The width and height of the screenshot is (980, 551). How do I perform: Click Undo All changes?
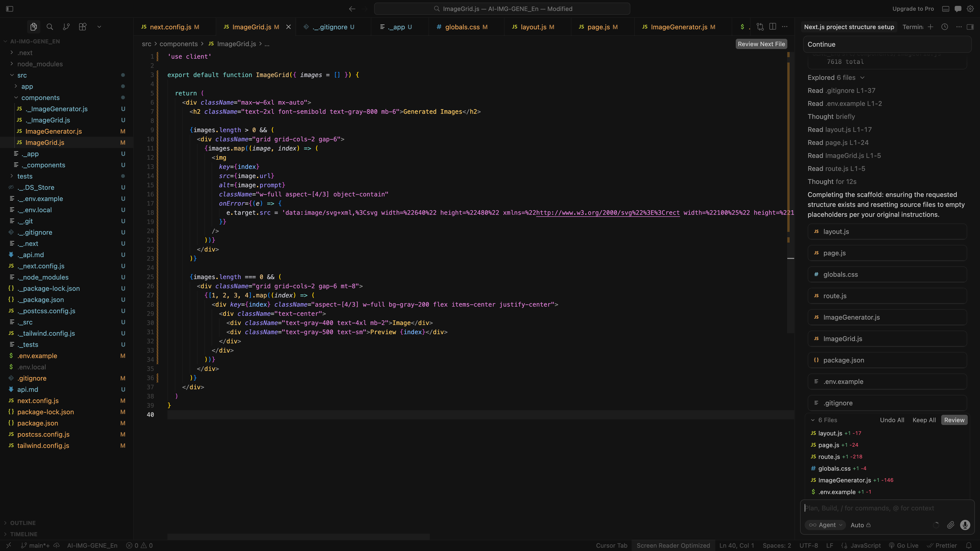click(x=892, y=420)
